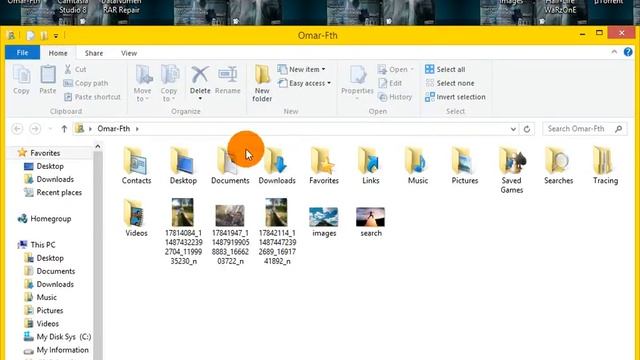Image resolution: width=640 pixels, height=360 pixels.
Task: Open the address bar history dropdown
Action: point(513,129)
